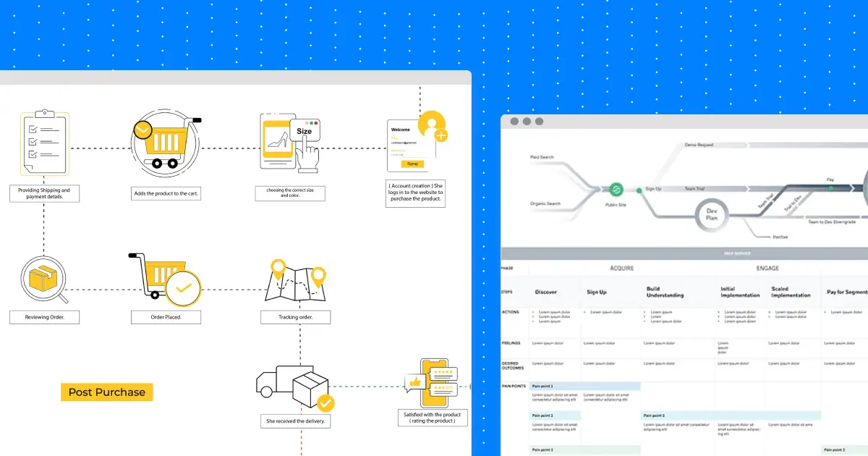The height and width of the screenshot is (456, 868).
Task: Click the Signup button on the Welcome card
Action: point(412,164)
